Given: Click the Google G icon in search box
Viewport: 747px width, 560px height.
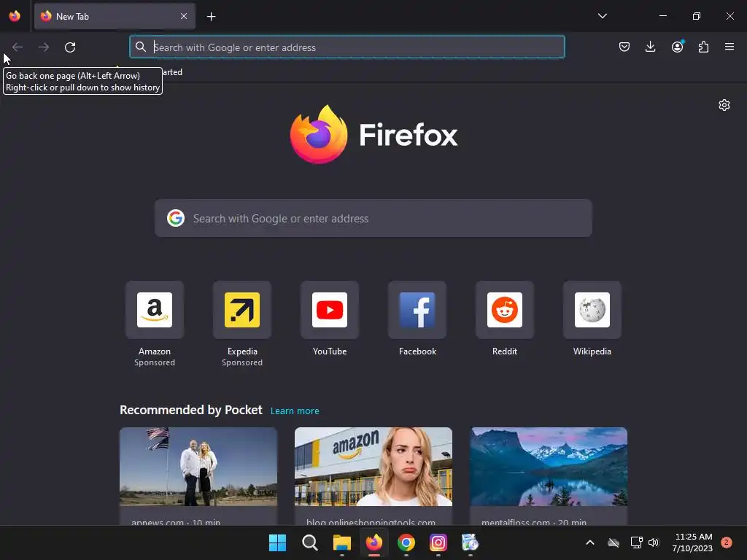Looking at the screenshot, I should [176, 218].
